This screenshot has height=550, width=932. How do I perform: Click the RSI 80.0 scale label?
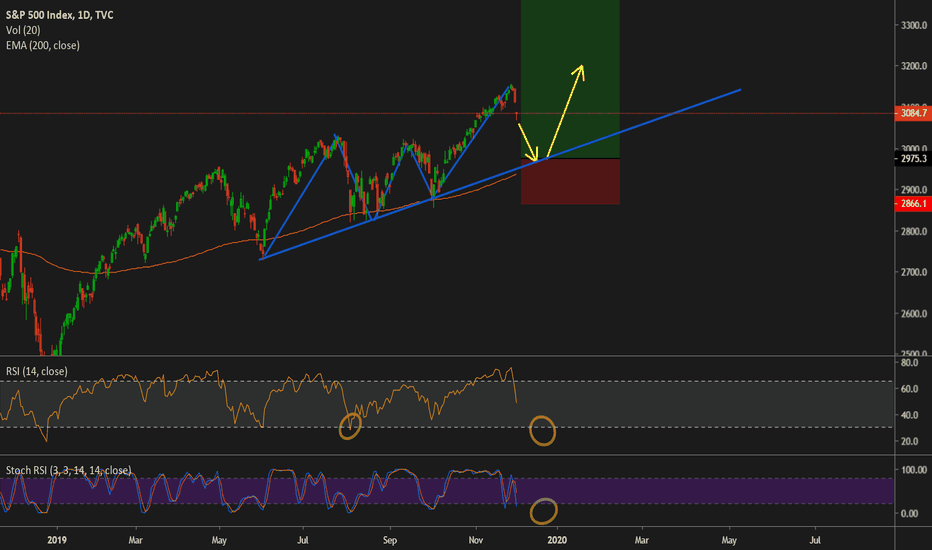(x=909, y=363)
